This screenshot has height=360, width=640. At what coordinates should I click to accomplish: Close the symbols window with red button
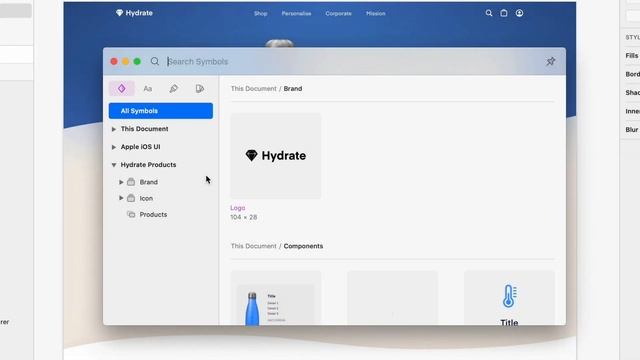point(114,62)
